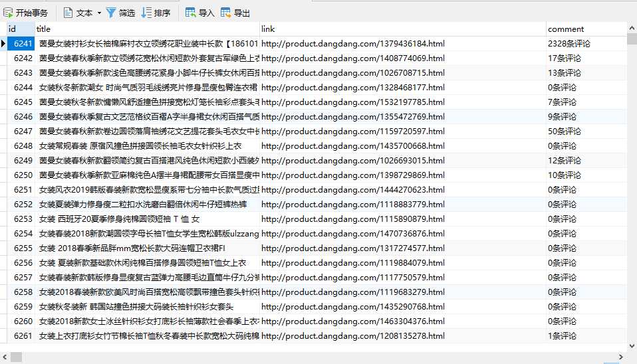Select comment cell 2328条评论

click(586, 43)
